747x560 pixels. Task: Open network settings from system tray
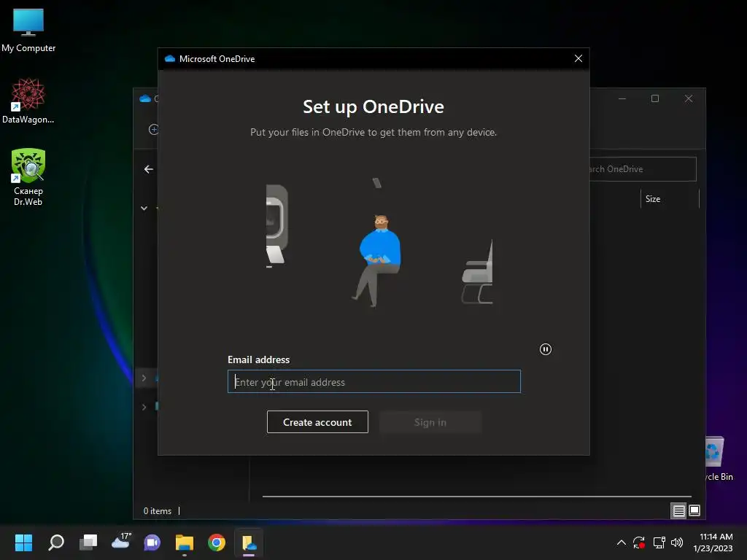tap(659, 542)
